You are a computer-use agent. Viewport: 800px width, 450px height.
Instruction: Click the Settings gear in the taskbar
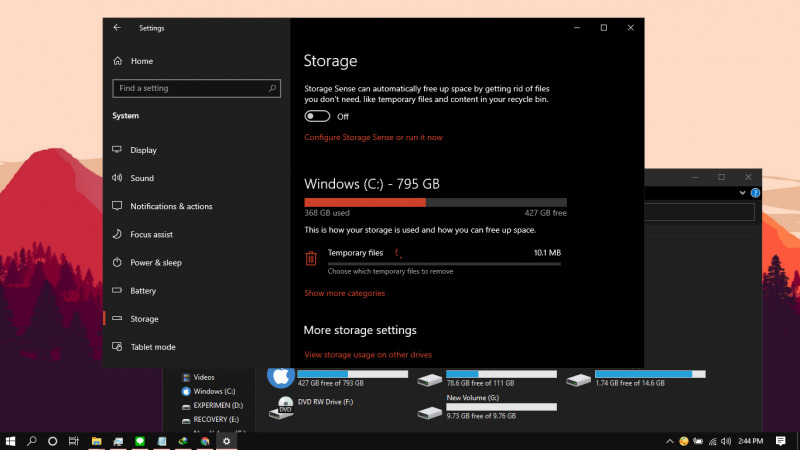pos(227,441)
